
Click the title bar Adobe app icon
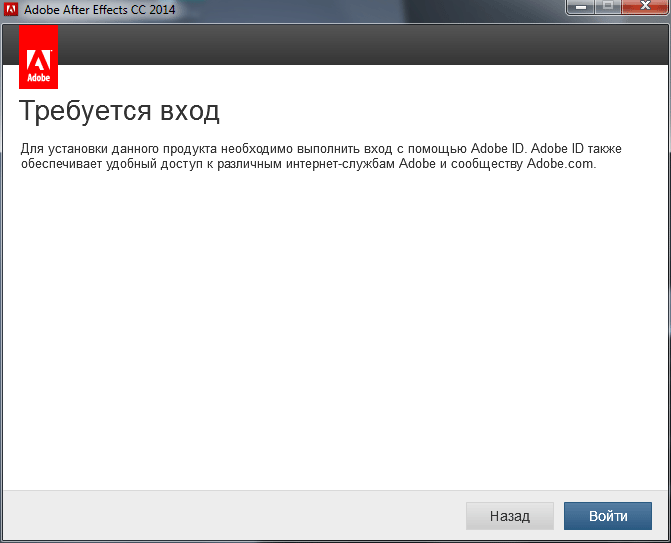(x=11, y=9)
